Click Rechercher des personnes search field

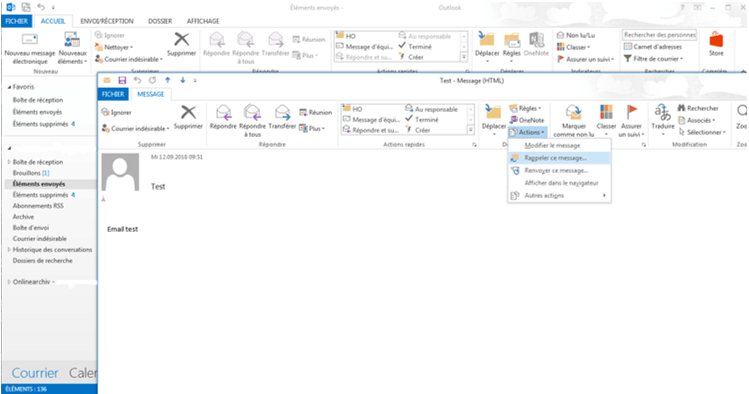(x=659, y=35)
